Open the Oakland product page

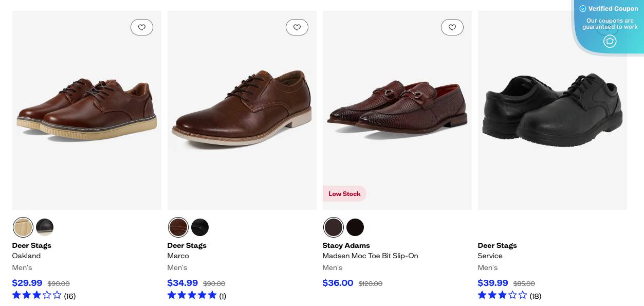click(x=26, y=256)
